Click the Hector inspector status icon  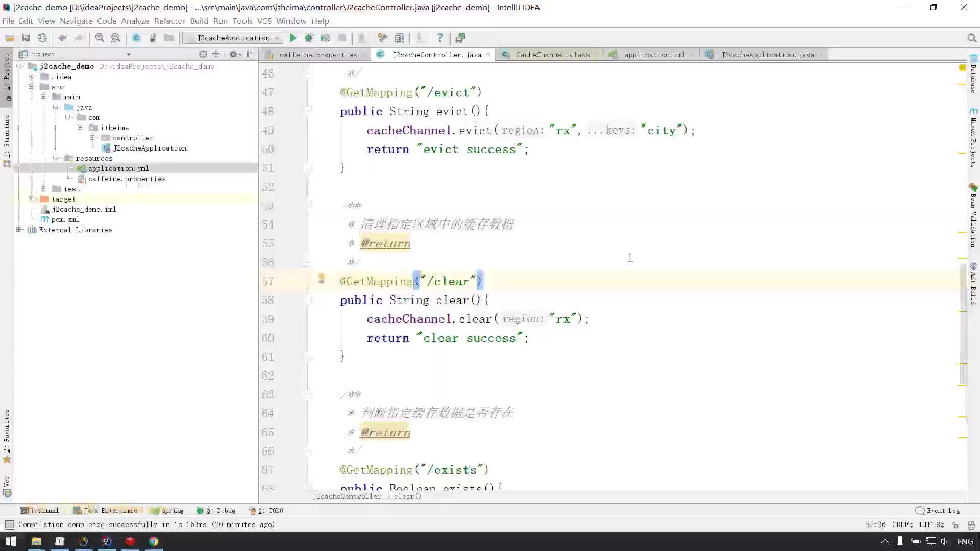pyautogui.click(x=971, y=524)
